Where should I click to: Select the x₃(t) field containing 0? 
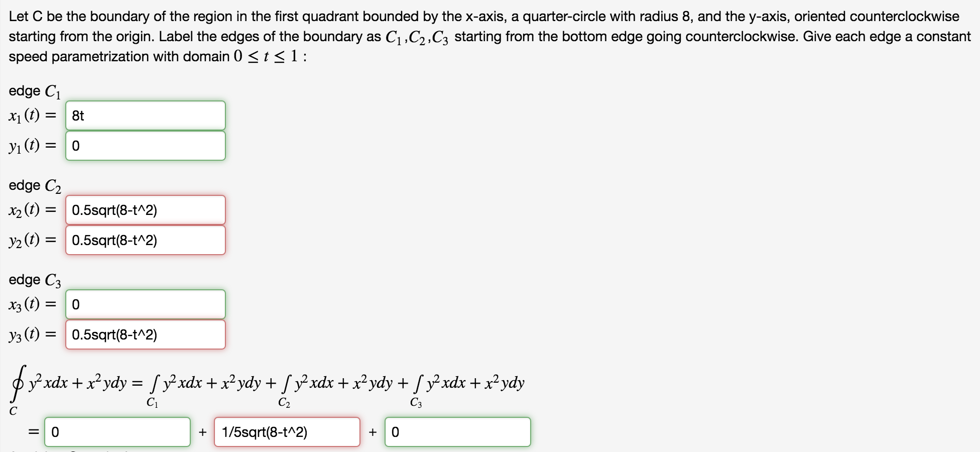(x=145, y=304)
